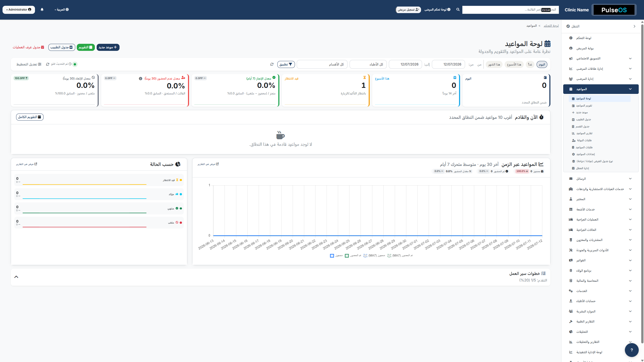644x362 pixels.
Task: Open the كل الأطباء doctors dropdown
Action: [368, 64]
